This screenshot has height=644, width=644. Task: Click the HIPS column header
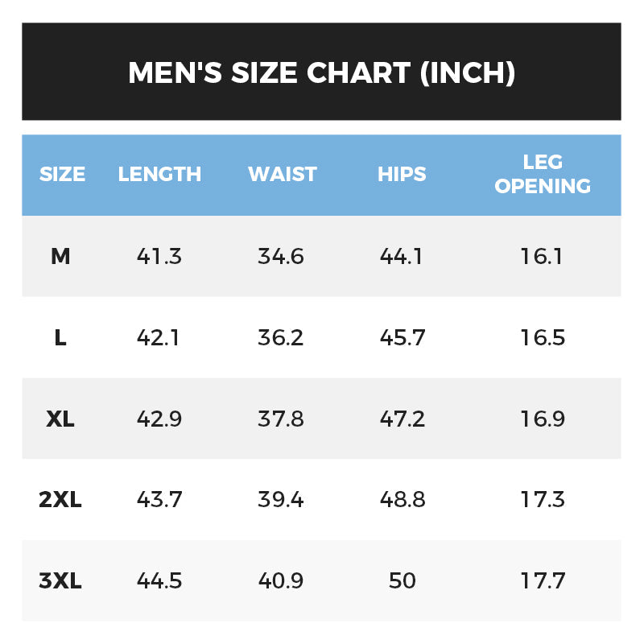pos(402,174)
